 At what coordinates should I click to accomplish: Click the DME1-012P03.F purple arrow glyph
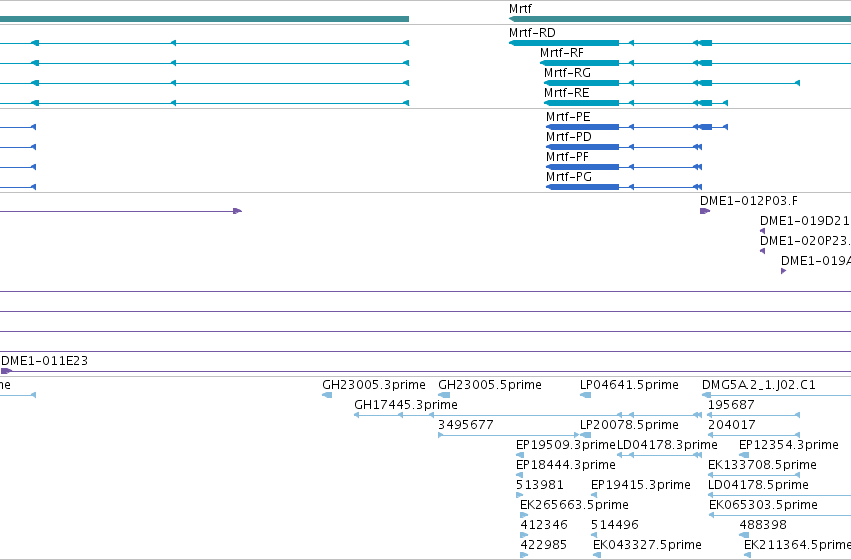[x=704, y=211]
